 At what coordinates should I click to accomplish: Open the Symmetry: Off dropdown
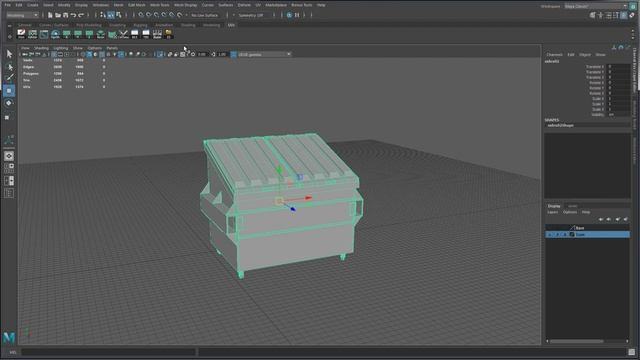tap(255, 15)
